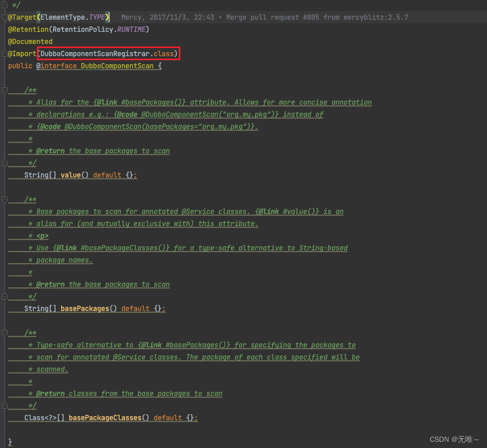487x448 pixels.
Task: Click the 'scanned.' comment line
Action: (x=52, y=369)
